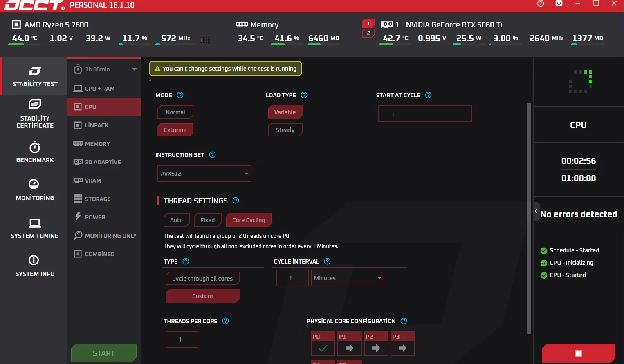
Task: Click the Start At Cycle input field
Action: [425, 114]
